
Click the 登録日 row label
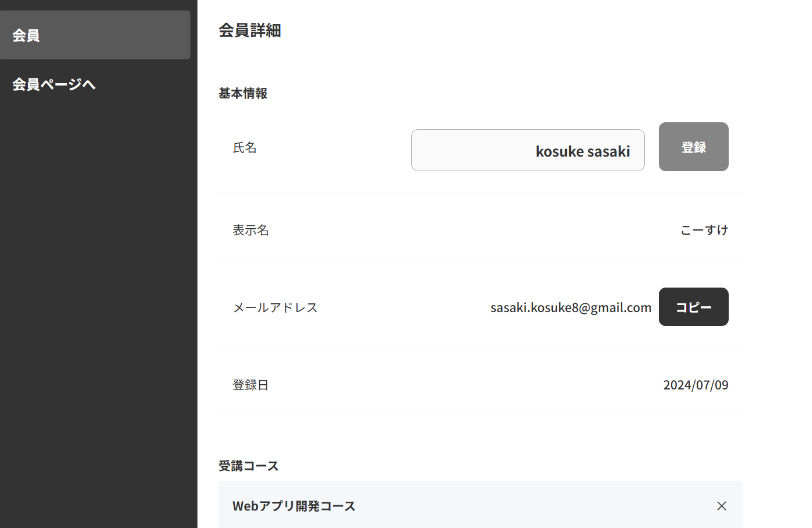pyautogui.click(x=250, y=385)
